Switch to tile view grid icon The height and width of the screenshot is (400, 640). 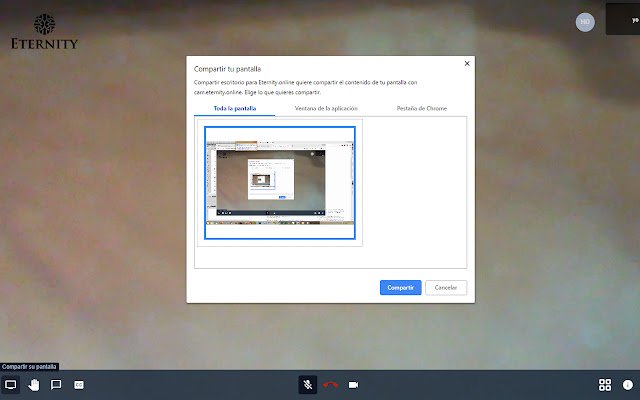point(605,384)
